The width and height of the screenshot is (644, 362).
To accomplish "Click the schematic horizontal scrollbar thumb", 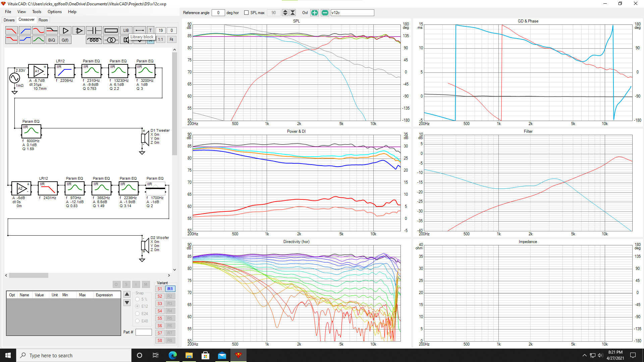I will [x=29, y=276].
